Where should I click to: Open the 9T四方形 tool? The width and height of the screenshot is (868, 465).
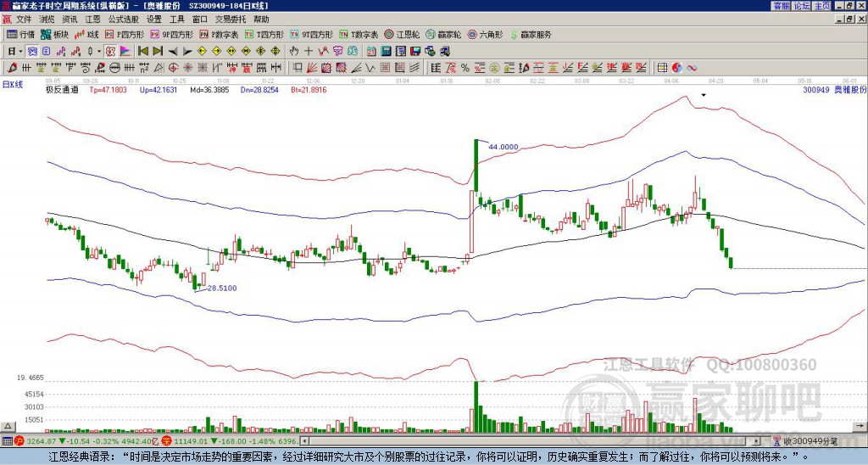pos(311,34)
